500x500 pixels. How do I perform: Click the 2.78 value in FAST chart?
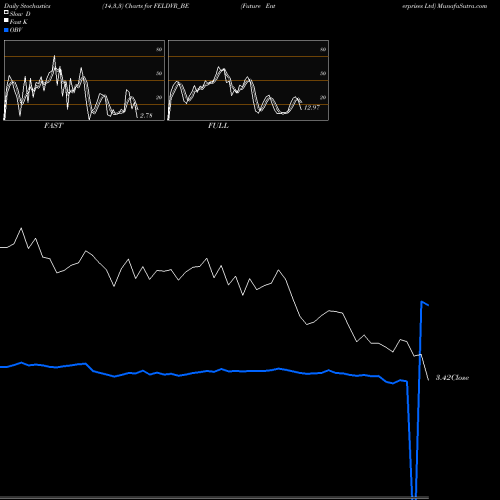146,115
